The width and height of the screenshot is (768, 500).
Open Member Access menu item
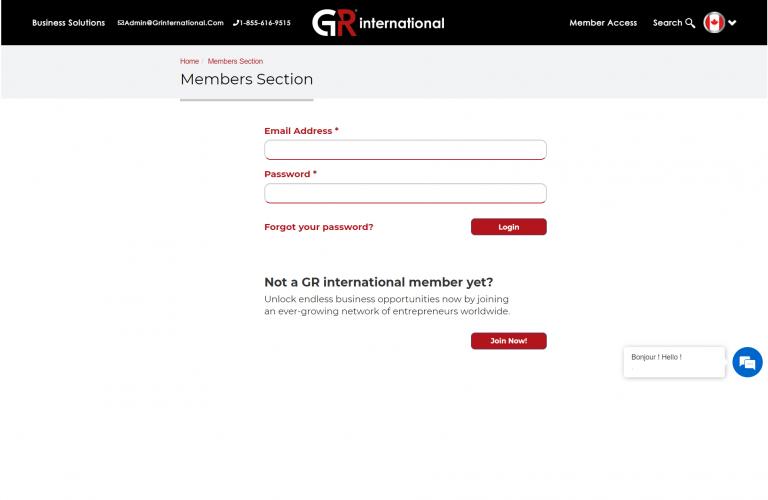(603, 23)
